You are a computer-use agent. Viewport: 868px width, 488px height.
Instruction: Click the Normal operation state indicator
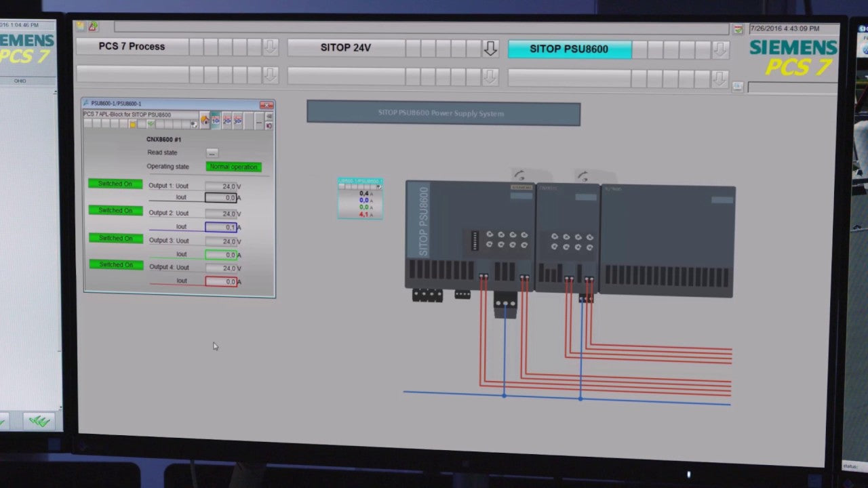(233, 167)
